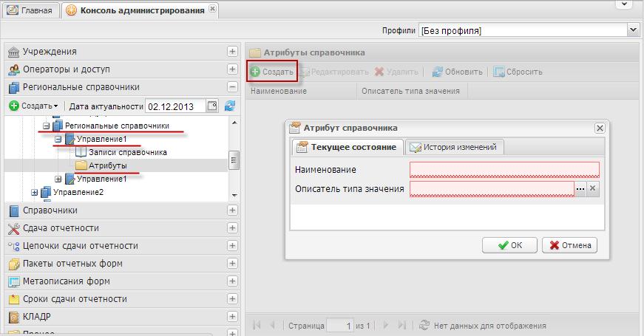The width and height of the screenshot is (644, 336).
Task: Sort by Наименование column header
Action: click(302, 91)
